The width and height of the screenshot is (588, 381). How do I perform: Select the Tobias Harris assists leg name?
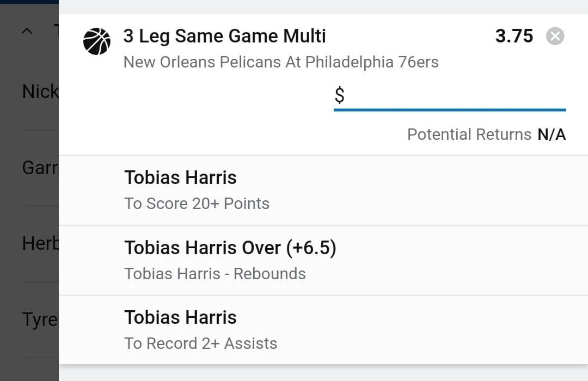[x=180, y=317]
